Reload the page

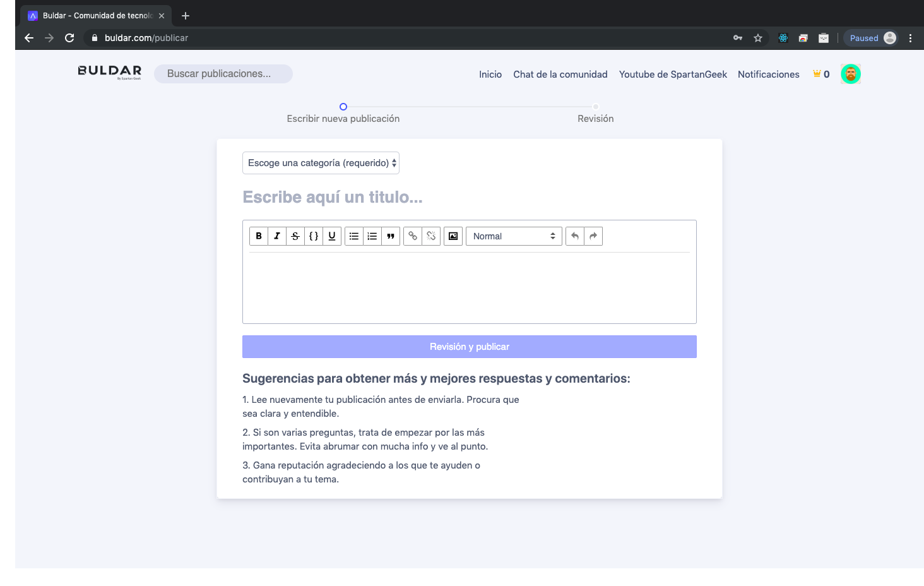(69, 38)
